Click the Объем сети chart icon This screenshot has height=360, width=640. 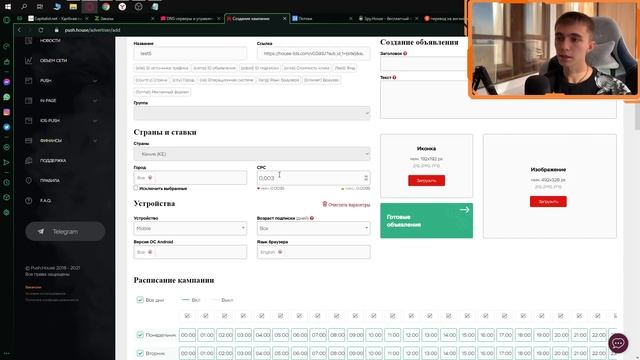29,60
